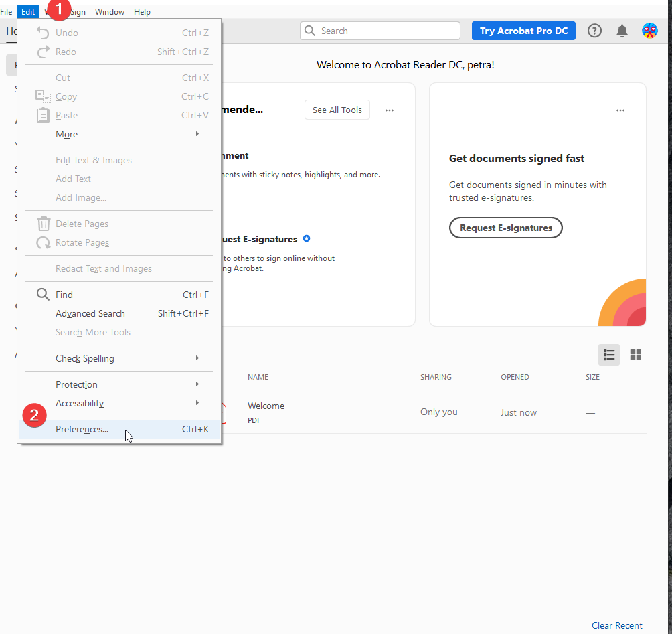Click the Find magnifier menu entry

(64, 295)
